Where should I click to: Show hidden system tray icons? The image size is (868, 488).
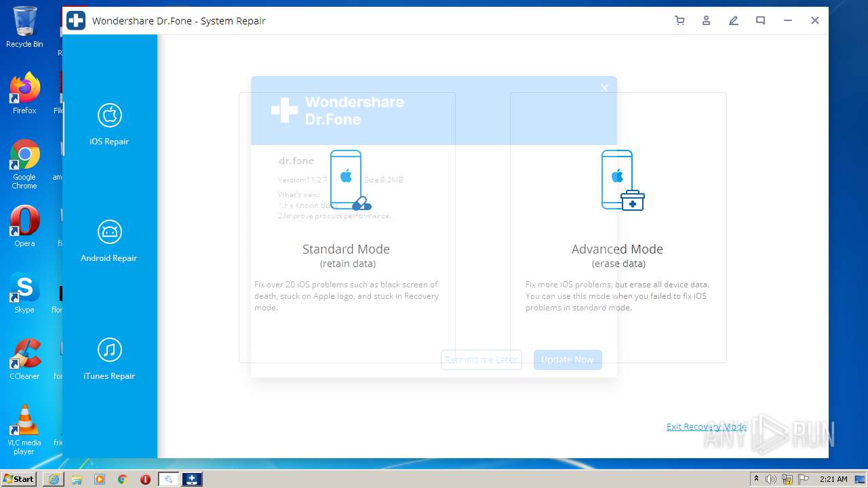756,479
